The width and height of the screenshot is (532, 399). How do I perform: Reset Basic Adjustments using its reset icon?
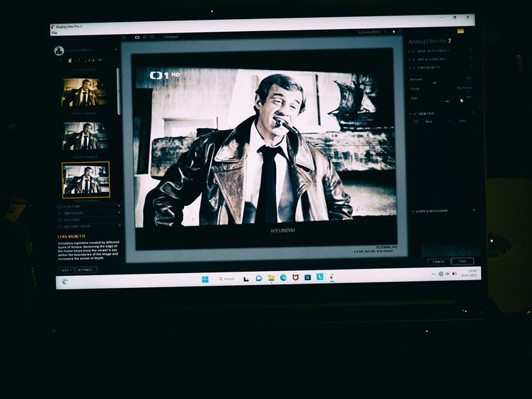[x=471, y=50]
